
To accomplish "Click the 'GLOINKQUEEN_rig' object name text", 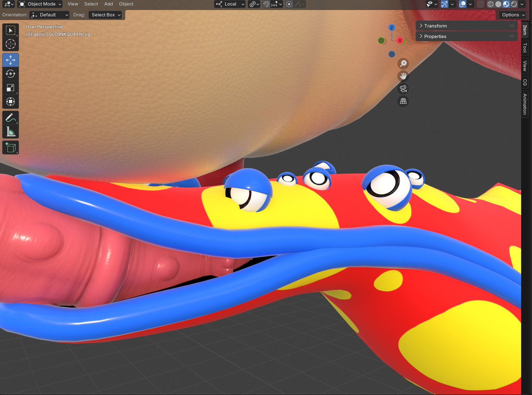I will tap(69, 34).
